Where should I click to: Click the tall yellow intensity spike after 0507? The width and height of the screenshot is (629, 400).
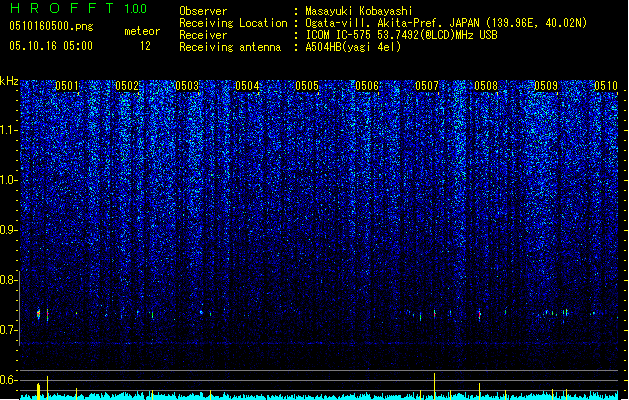pyautogui.click(x=434, y=386)
